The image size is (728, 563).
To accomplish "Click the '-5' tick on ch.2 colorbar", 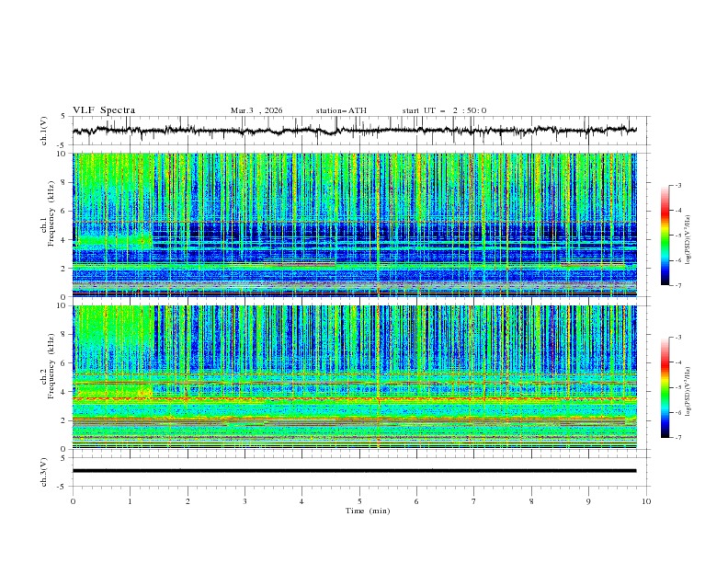I will [x=678, y=387].
